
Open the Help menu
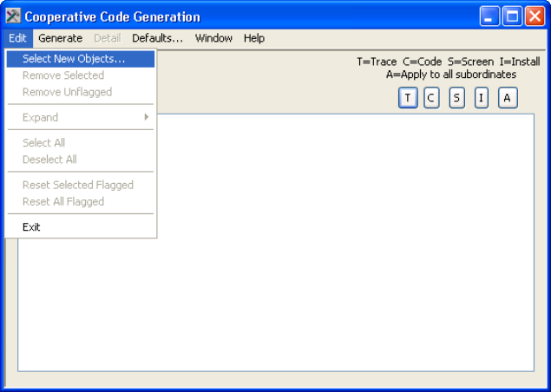254,38
